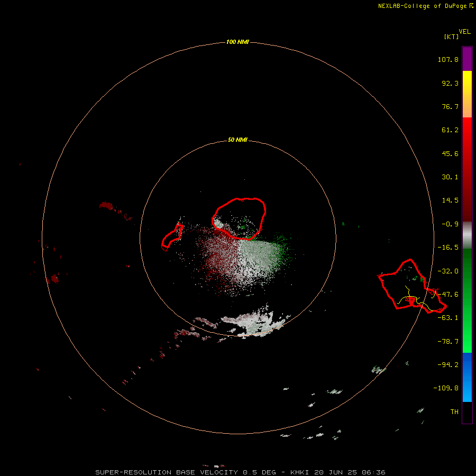Click the island outline with yellow roads
This screenshot has width=476, height=476.
pos(411,286)
